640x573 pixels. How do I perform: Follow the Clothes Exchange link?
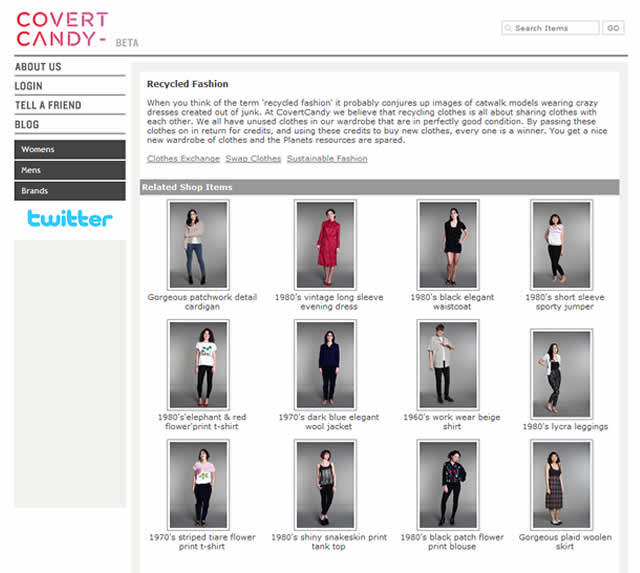[183, 158]
